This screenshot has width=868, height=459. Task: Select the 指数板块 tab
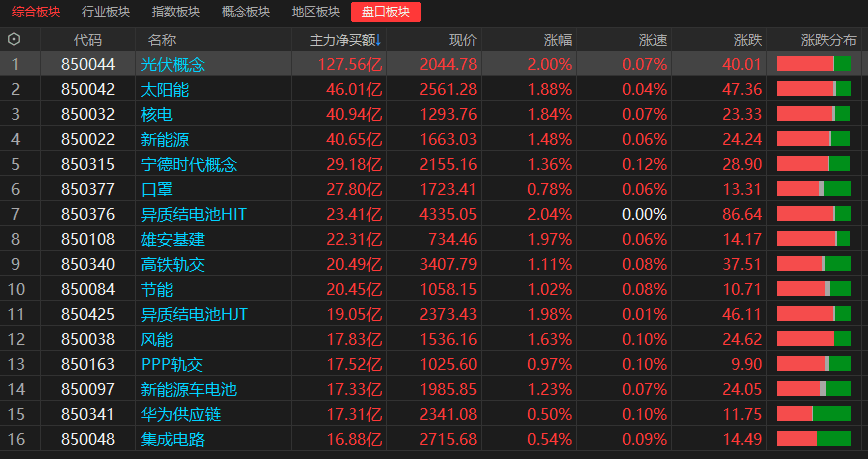tap(176, 12)
